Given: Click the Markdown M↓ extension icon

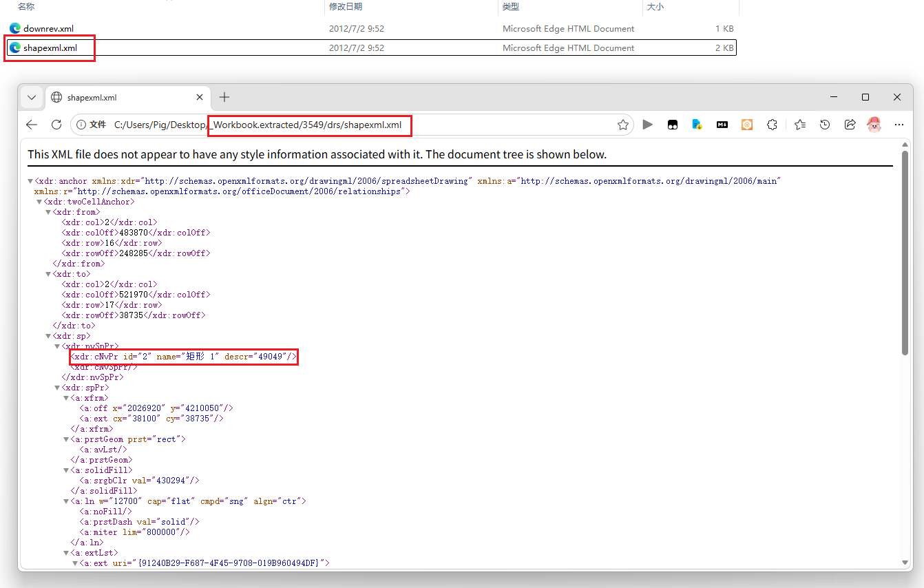Looking at the screenshot, I should pyautogui.click(x=722, y=125).
